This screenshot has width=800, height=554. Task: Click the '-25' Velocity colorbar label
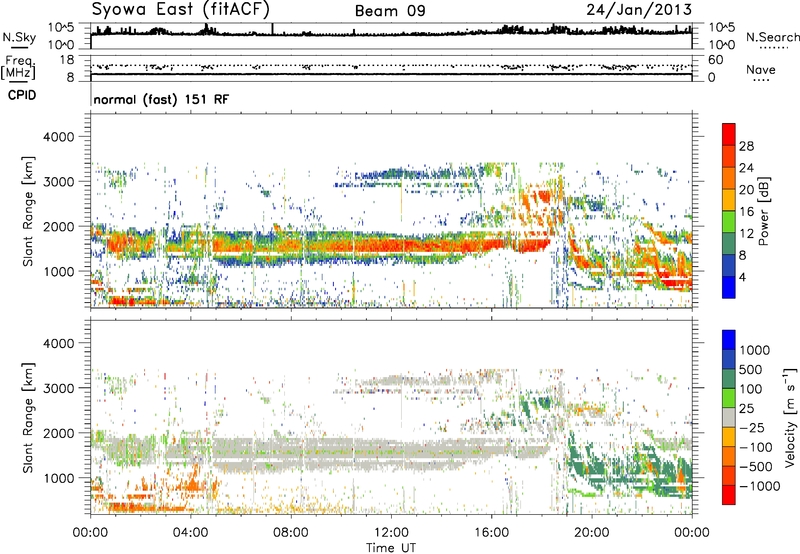click(751, 428)
